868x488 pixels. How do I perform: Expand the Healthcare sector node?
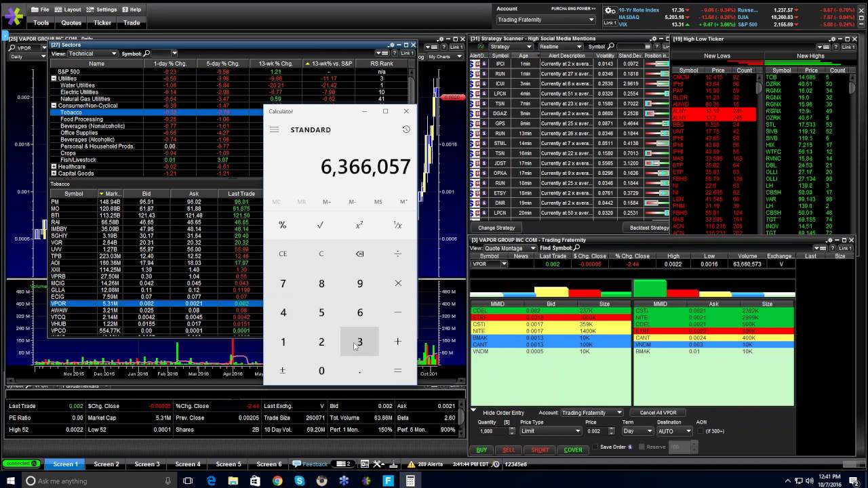click(x=54, y=167)
